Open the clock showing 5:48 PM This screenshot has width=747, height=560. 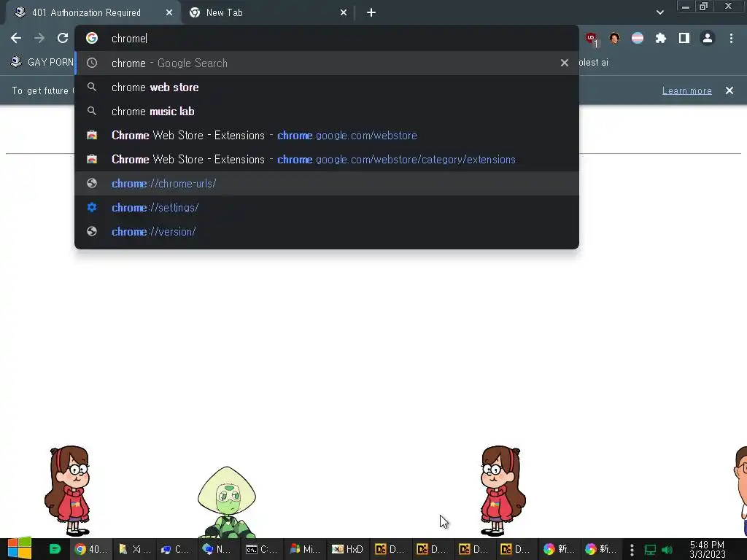point(708,549)
